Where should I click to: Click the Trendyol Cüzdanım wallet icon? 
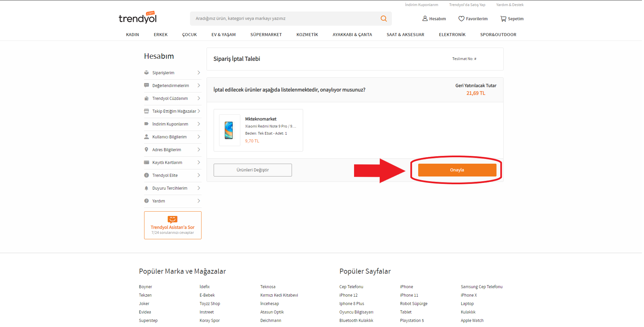point(146,99)
